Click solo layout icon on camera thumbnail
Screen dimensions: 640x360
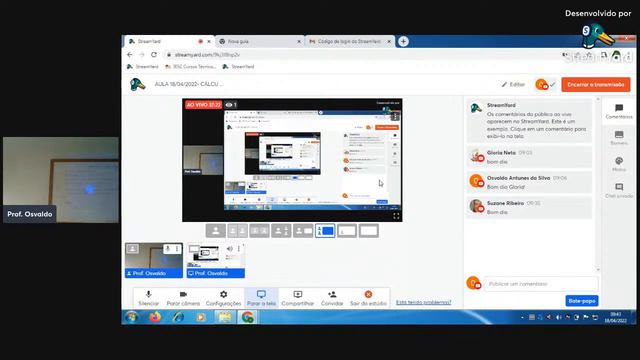click(x=132, y=249)
